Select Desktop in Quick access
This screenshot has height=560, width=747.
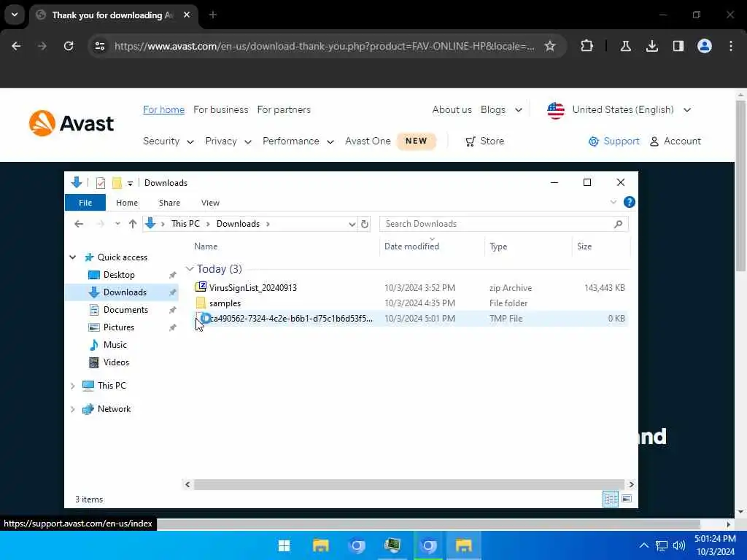pos(119,275)
